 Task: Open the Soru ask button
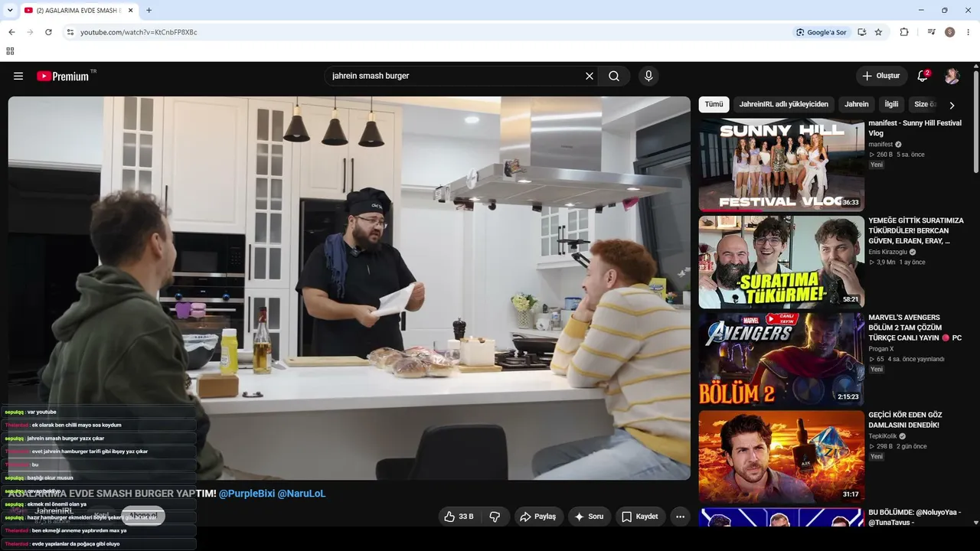click(590, 517)
